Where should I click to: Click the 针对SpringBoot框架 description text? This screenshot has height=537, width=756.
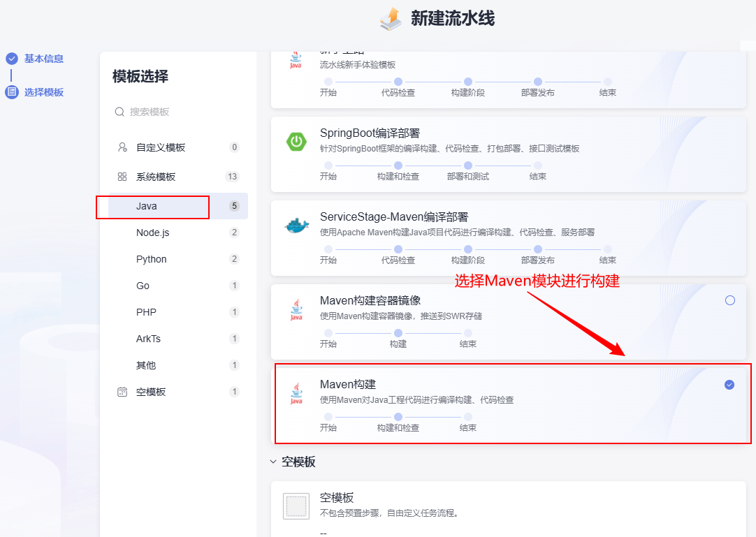(449, 149)
